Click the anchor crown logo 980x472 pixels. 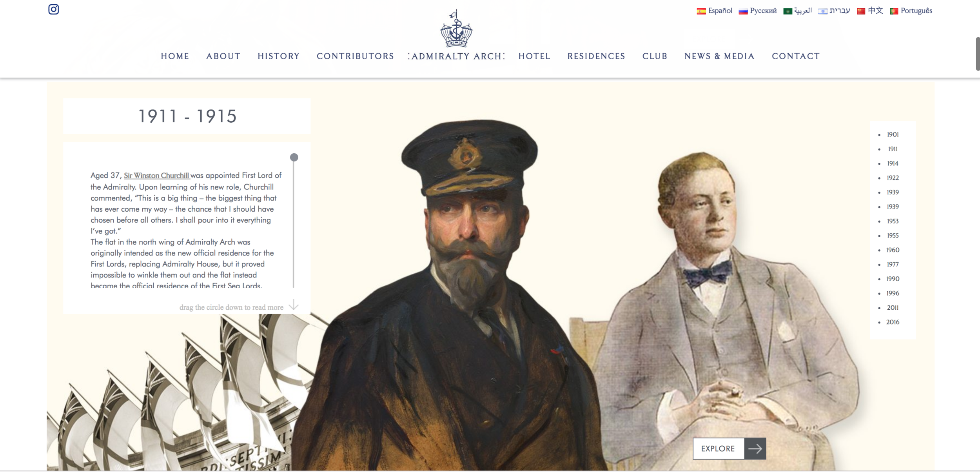tap(456, 29)
